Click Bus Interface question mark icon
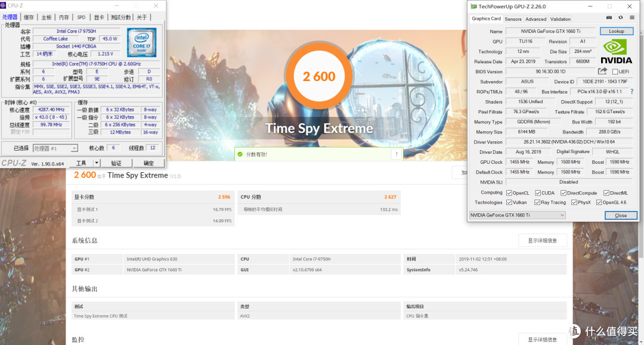This screenshot has width=644, height=345. [x=632, y=92]
